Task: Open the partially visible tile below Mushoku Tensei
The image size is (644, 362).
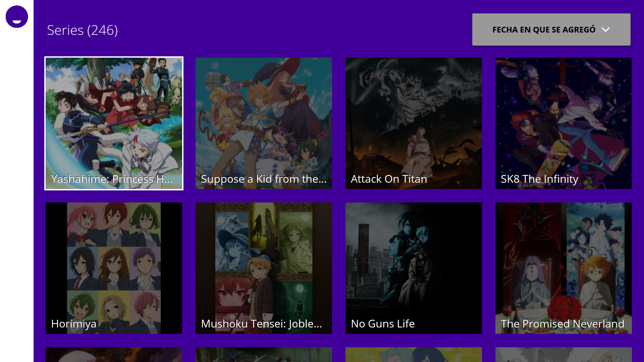Action: coord(264,355)
